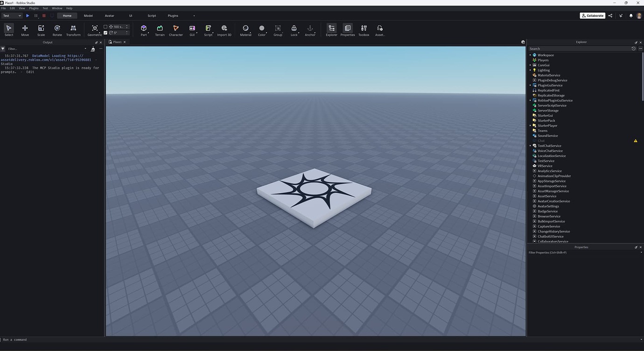The image size is (644, 351).
Task: Expand the TextChatService node
Action: tap(531, 146)
